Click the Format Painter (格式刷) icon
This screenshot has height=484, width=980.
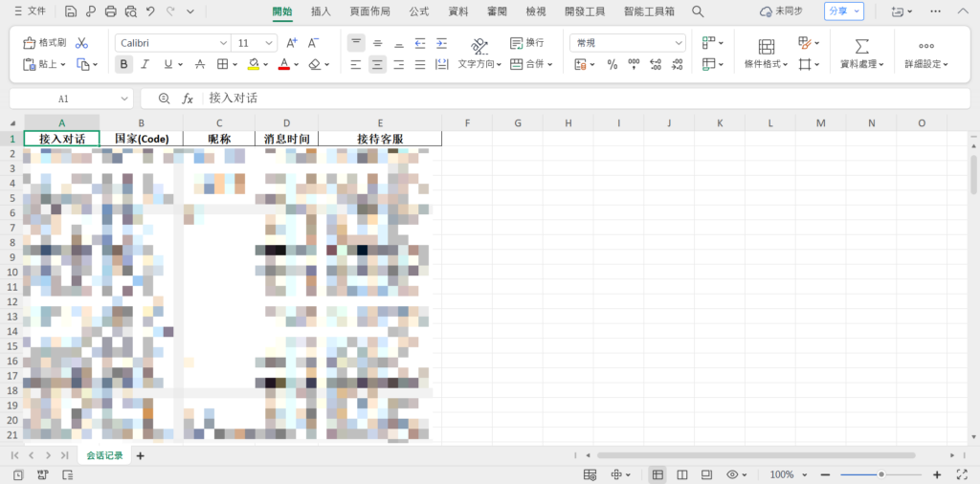pos(44,43)
